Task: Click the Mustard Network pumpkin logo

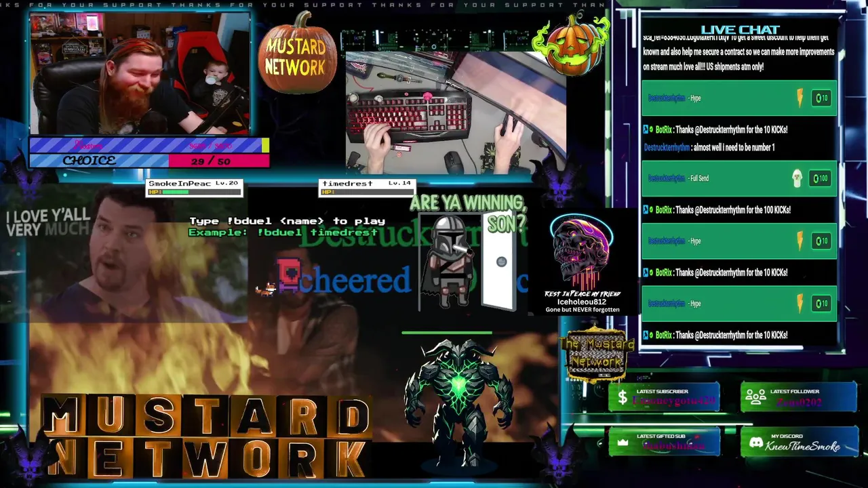Action: pyautogui.click(x=296, y=54)
